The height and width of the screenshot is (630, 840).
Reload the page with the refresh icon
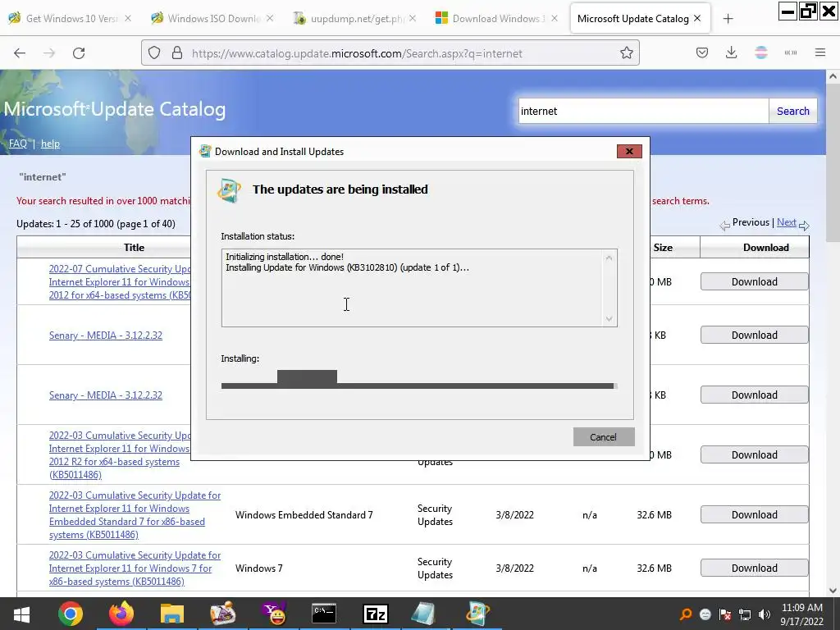click(x=79, y=53)
